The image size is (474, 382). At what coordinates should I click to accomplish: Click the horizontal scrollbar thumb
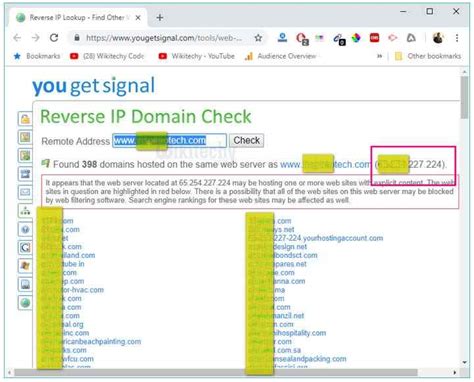(216, 372)
